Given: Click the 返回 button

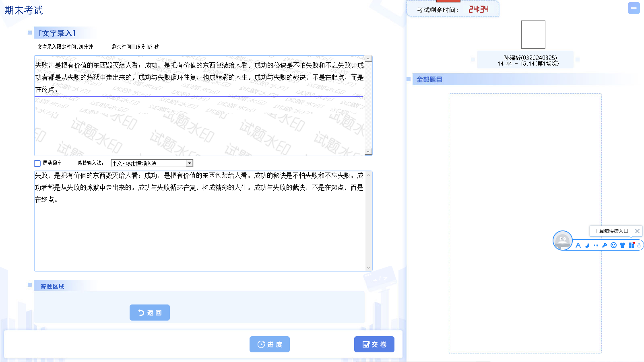Looking at the screenshot, I should [150, 313].
